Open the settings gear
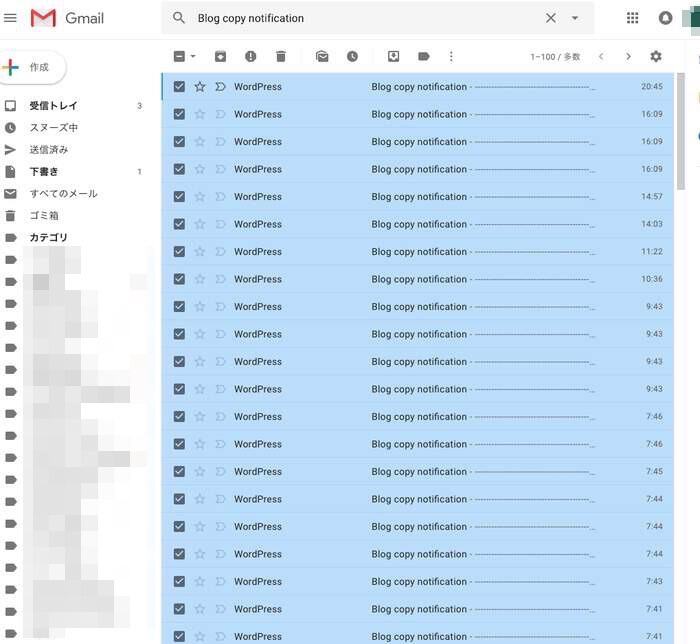700x644 pixels. point(656,57)
